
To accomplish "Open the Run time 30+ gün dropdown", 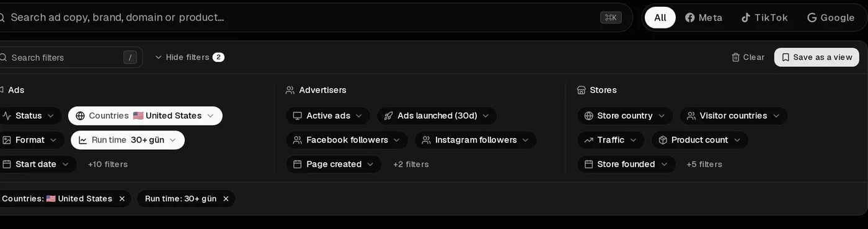I will pos(128,140).
